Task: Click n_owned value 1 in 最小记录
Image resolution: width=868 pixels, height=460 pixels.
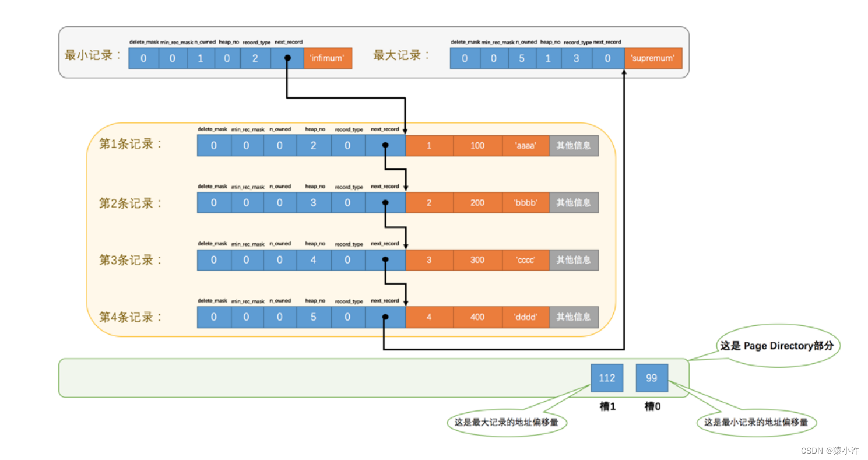Action: (x=201, y=58)
